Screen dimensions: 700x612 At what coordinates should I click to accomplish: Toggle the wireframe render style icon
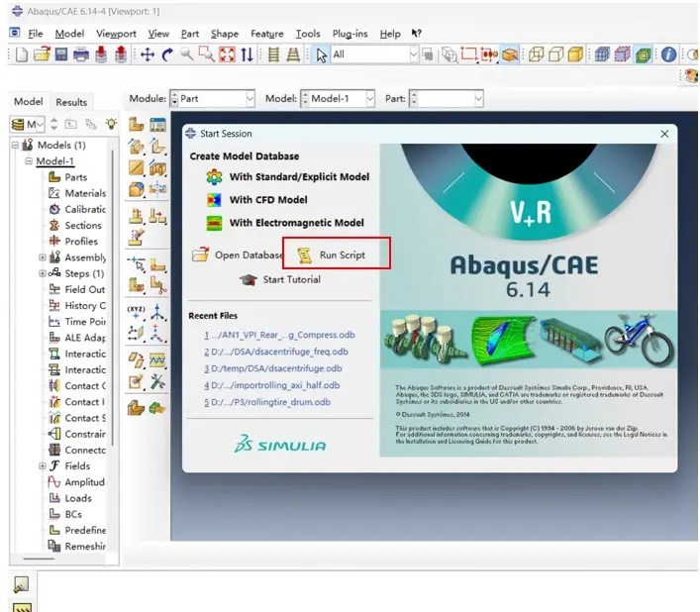tap(536, 54)
